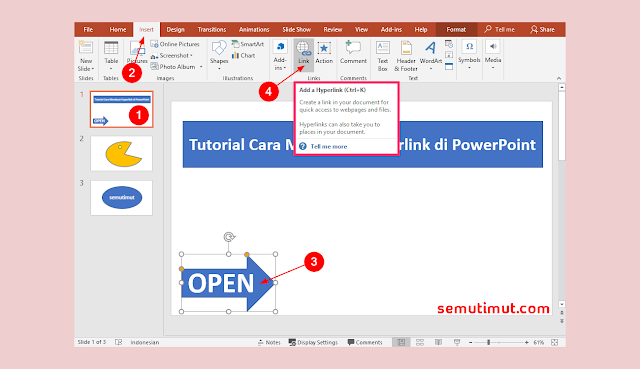Viewport: 640px width, 369px height.
Task: Adjust the zoom slider handle
Action: point(488,342)
